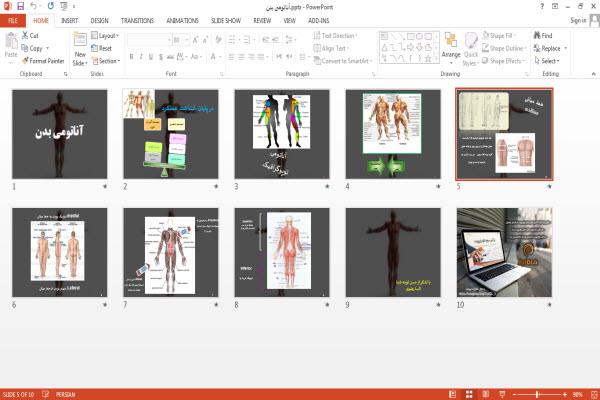
Task: Click the Reset slide icon
Action: (x=95, y=48)
